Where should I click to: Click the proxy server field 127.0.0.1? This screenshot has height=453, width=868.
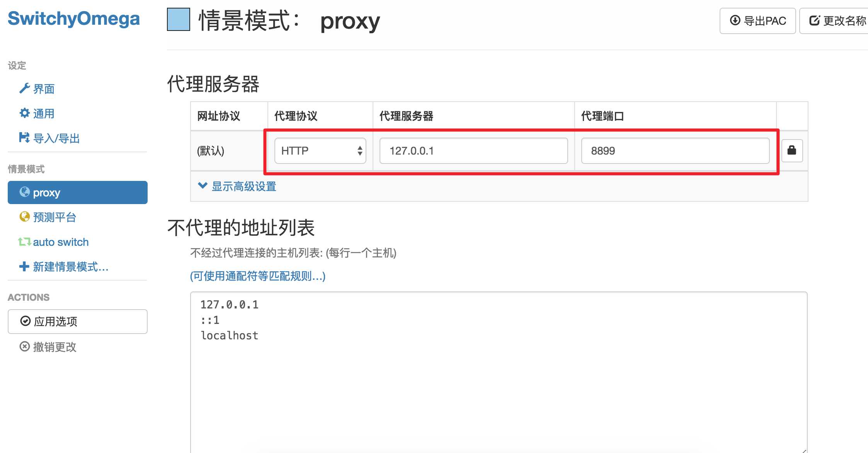[x=474, y=151]
